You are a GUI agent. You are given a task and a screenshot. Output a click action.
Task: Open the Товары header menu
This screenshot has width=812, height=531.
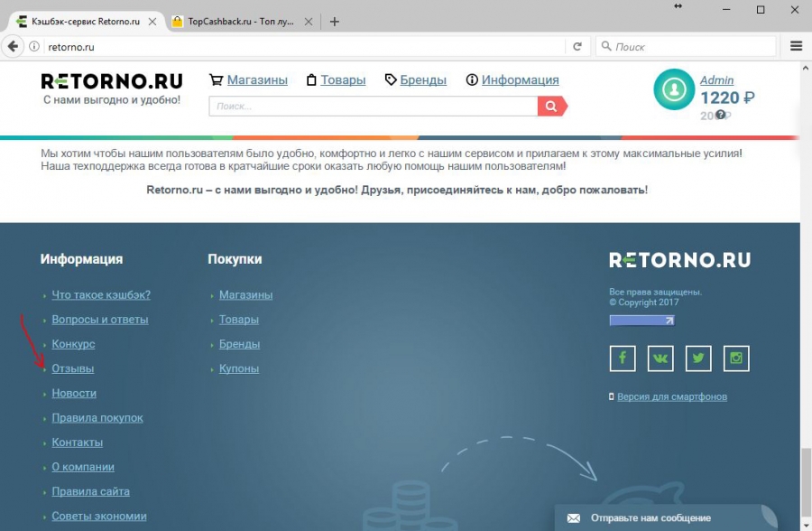tap(343, 79)
